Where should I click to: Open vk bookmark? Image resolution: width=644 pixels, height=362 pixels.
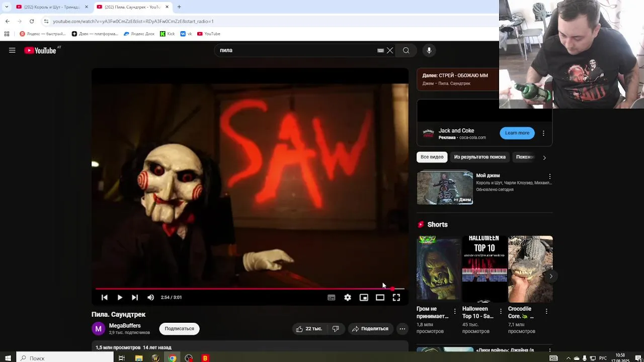tap(186, 34)
